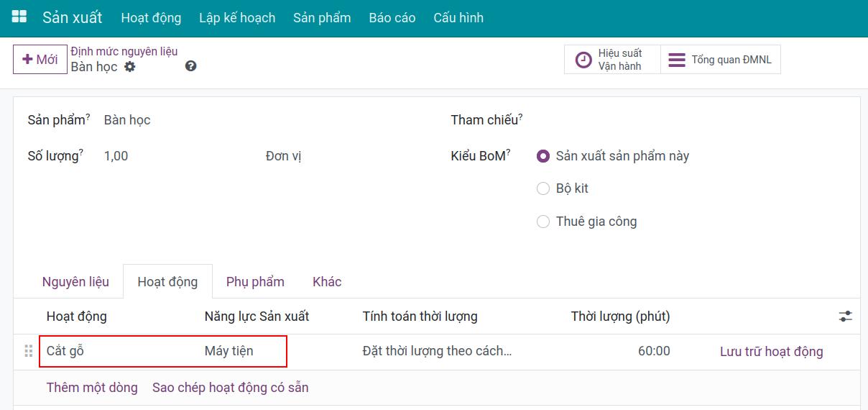Image resolution: width=868 pixels, height=410 pixels.
Task: Click Lưu trữ hoạt động on Cắt gỗ row
Action: click(772, 352)
